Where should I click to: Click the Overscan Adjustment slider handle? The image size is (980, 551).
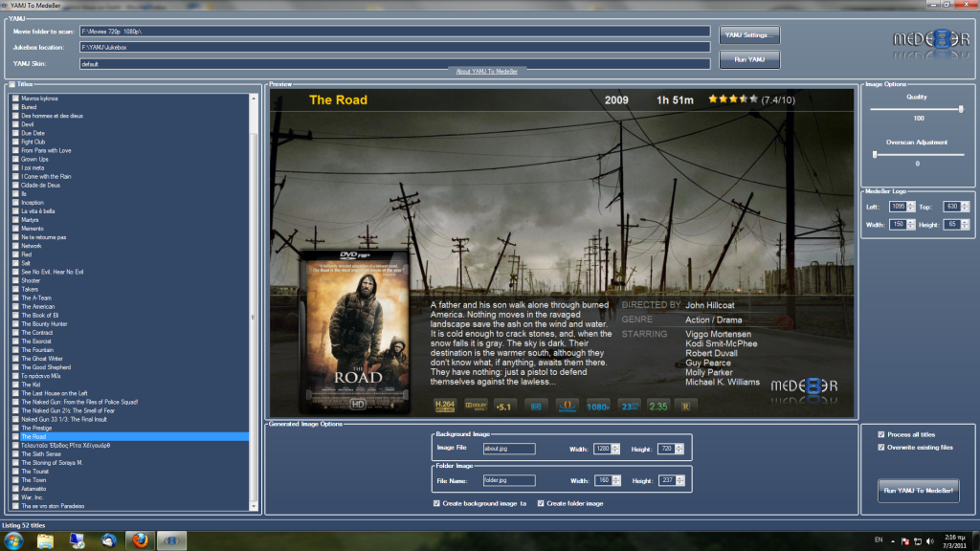click(875, 154)
